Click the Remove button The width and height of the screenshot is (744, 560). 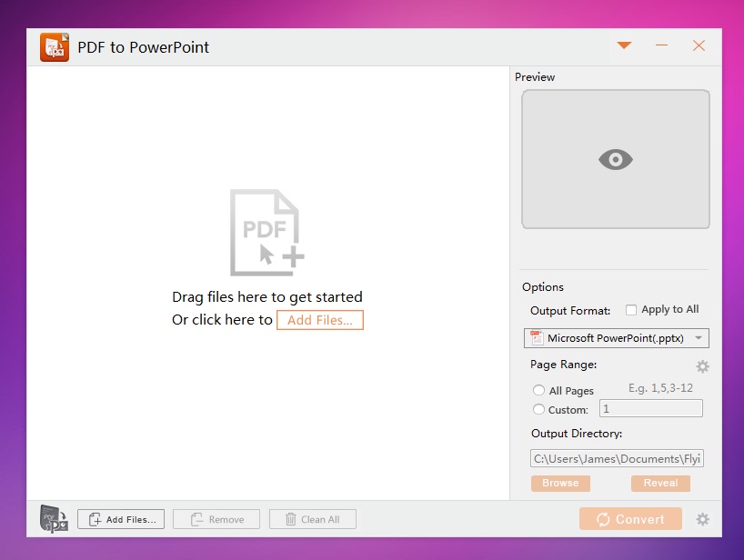(x=216, y=519)
